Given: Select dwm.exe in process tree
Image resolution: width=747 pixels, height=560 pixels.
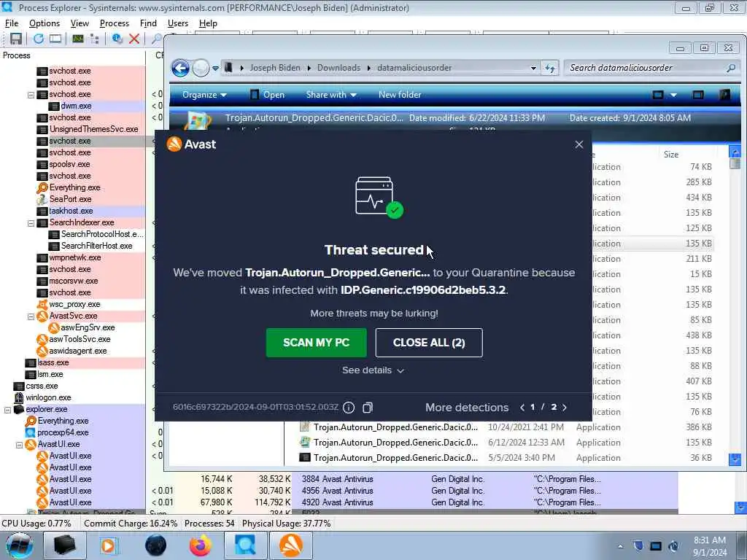Looking at the screenshot, I should pos(76,106).
